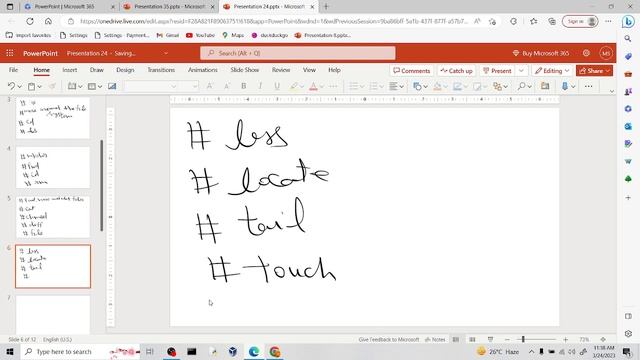Click the text highlight color pen icon

293,86
